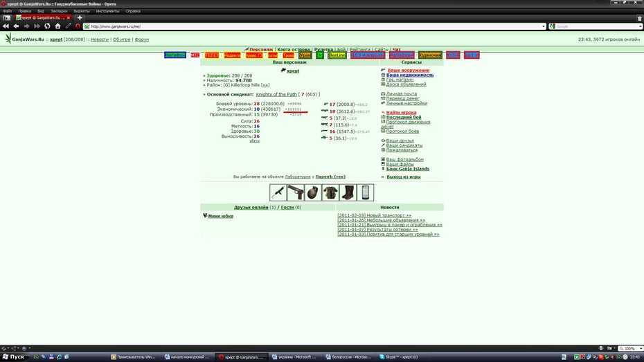This screenshot has height=362, width=644.
Task: Click the Лаборатория workplace link
Action: point(298,177)
